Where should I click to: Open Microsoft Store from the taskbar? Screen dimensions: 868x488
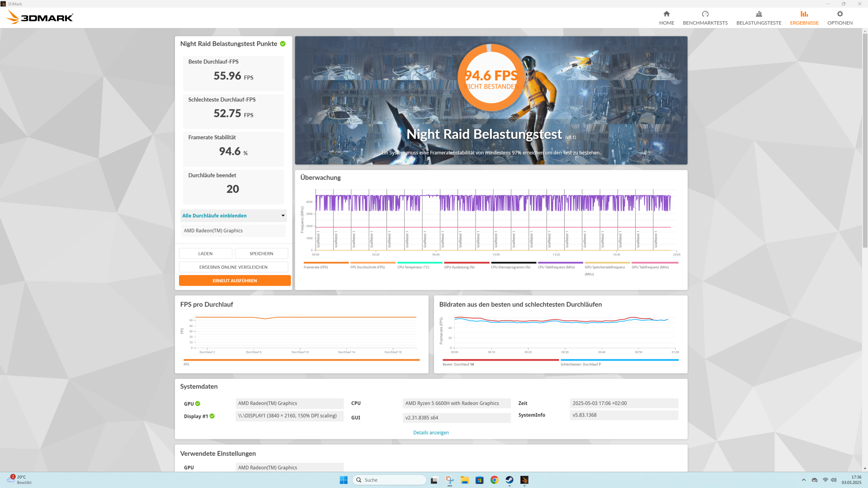pyautogui.click(x=480, y=480)
